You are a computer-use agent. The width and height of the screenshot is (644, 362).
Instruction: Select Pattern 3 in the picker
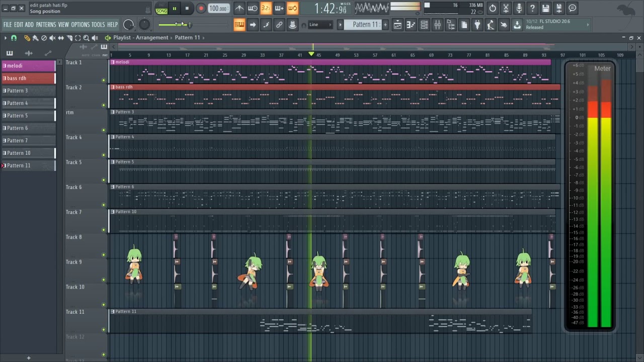[x=29, y=91]
